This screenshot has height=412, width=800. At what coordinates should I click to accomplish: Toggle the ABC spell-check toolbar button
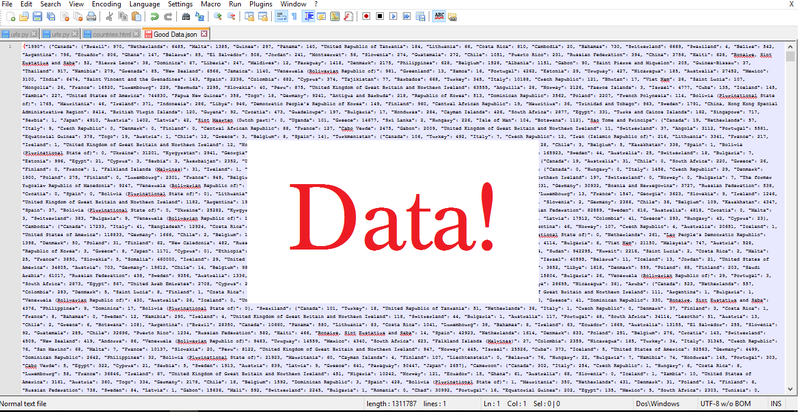(439, 16)
